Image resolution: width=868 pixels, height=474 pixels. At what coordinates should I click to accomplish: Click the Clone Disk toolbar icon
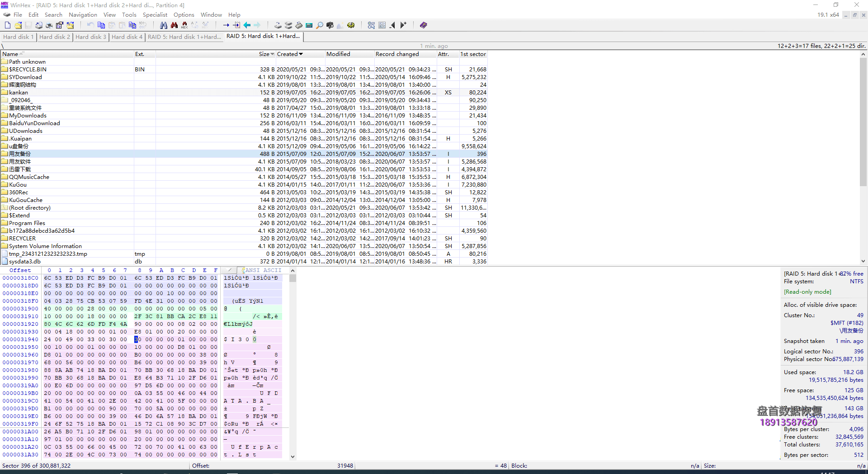point(288,25)
